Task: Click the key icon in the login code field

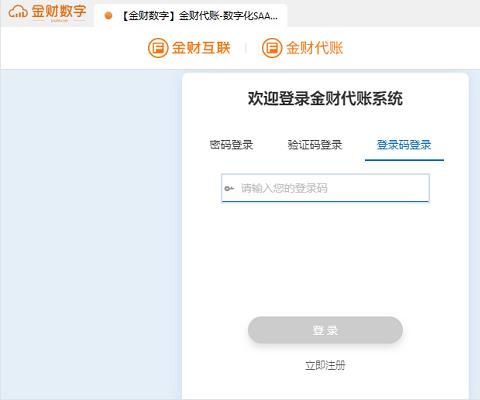Action: point(229,189)
